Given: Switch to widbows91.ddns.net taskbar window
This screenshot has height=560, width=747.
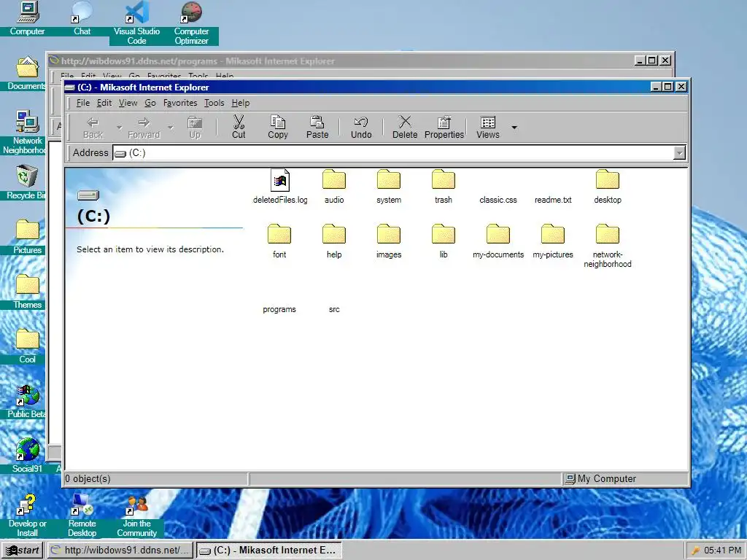Looking at the screenshot, I should [120, 550].
